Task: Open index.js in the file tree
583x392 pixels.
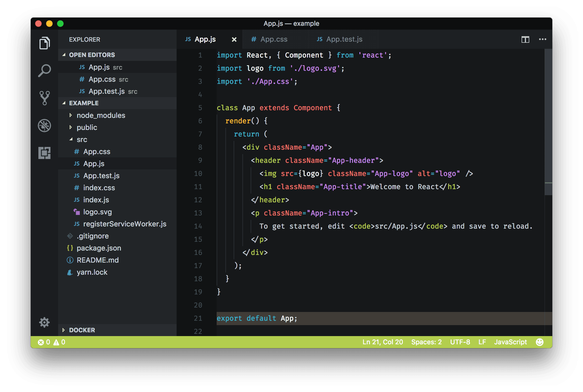Action: (x=117, y=200)
